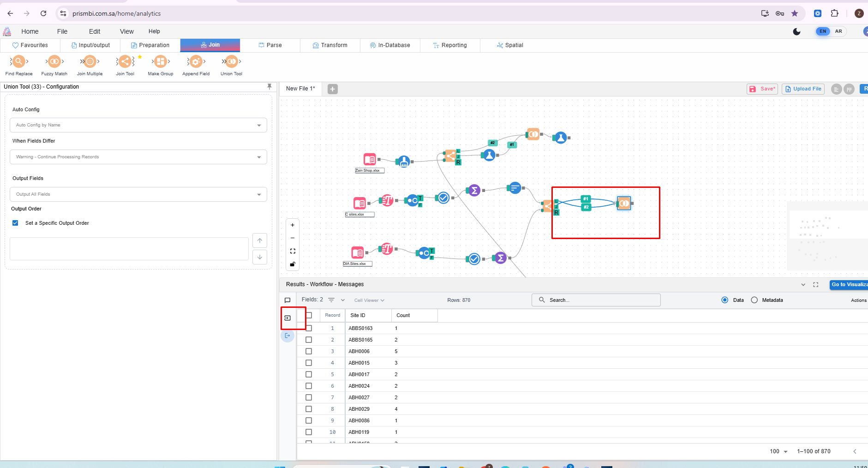
Task: Click the results Search field
Action: [x=596, y=300]
